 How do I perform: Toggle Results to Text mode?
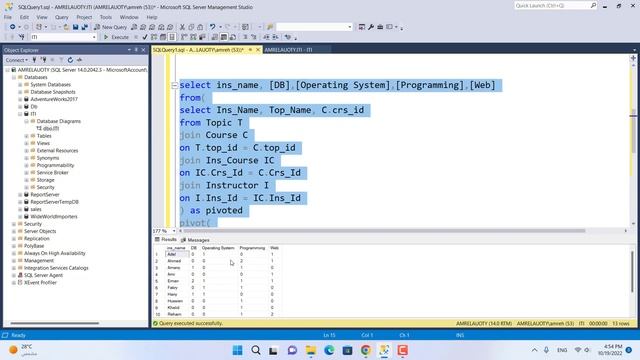pos(215,37)
